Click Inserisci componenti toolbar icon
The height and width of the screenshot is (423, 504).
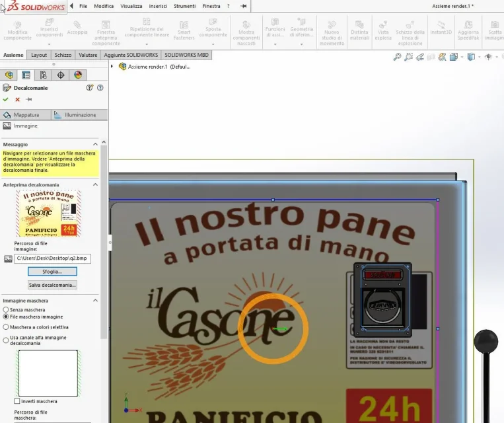[49, 28]
